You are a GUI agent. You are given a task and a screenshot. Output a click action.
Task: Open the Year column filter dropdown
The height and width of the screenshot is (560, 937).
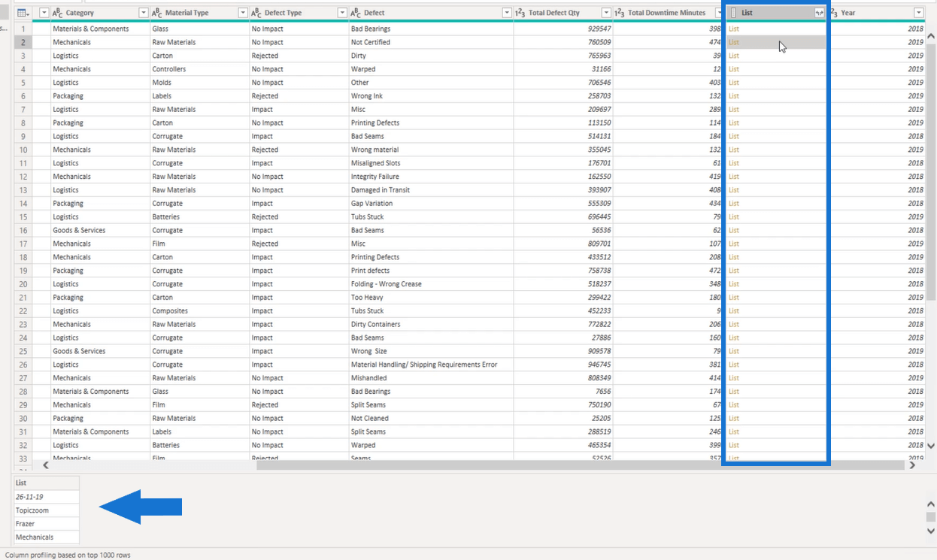918,13
